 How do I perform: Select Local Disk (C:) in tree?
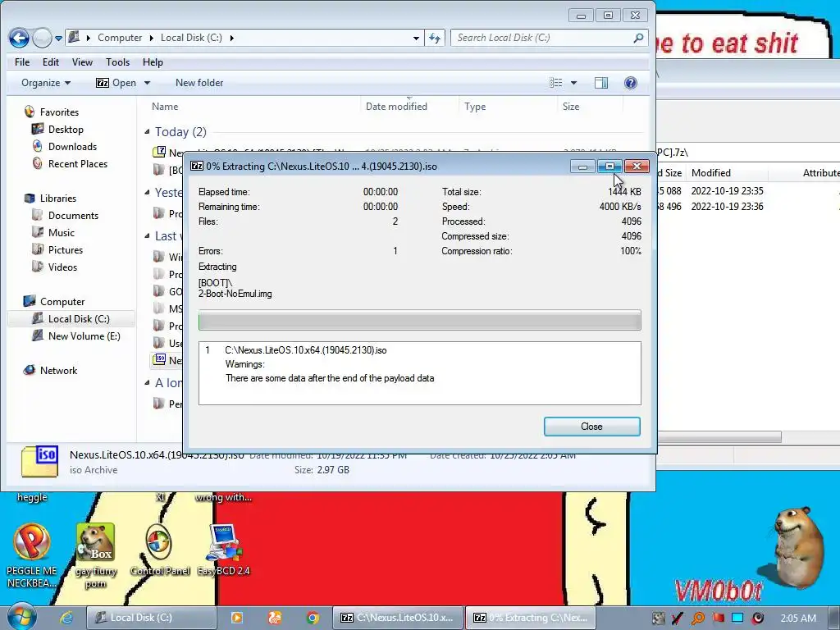pos(78,319)
